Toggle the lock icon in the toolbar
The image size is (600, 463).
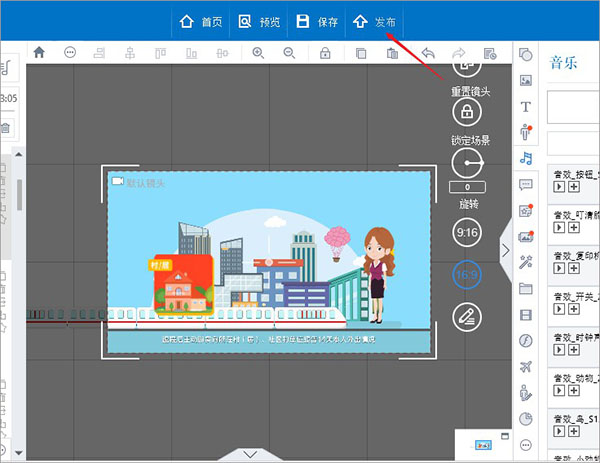(325, 53)
